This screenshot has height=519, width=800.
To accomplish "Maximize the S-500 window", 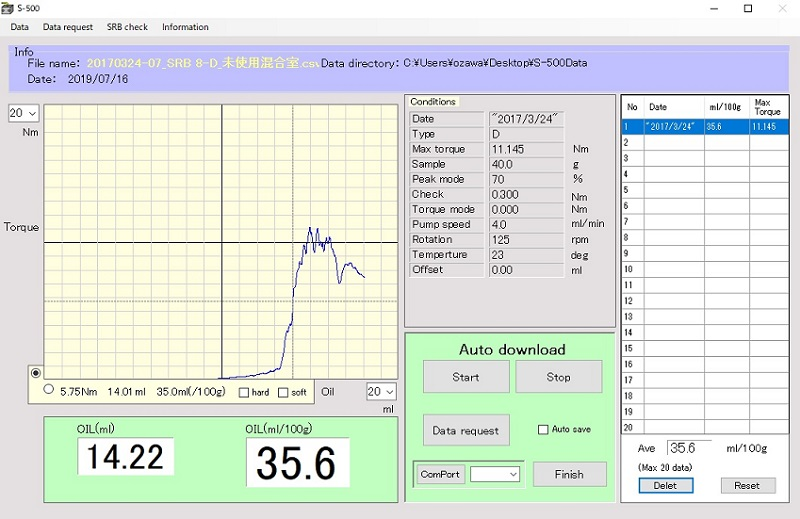I will click(748, 8).
